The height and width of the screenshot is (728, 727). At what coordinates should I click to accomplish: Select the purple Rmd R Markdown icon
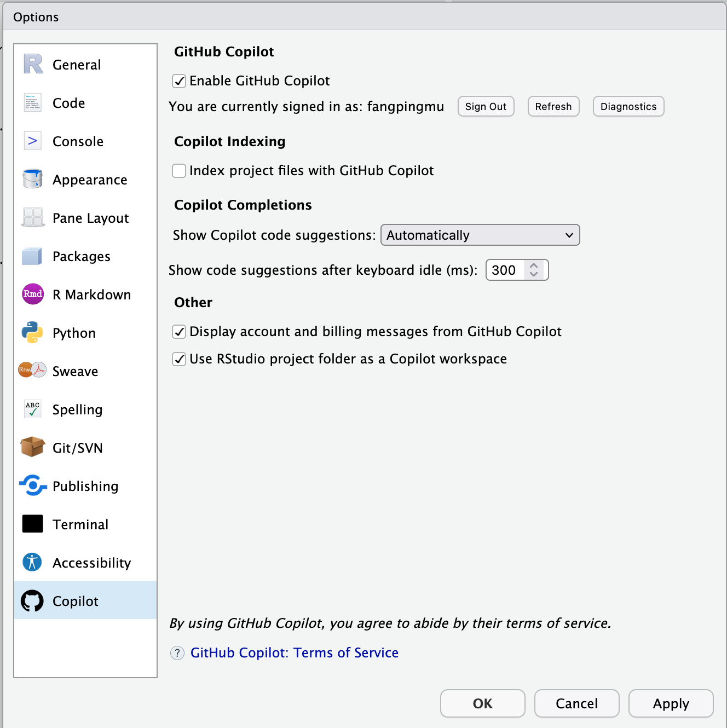(x=33, y=294)
